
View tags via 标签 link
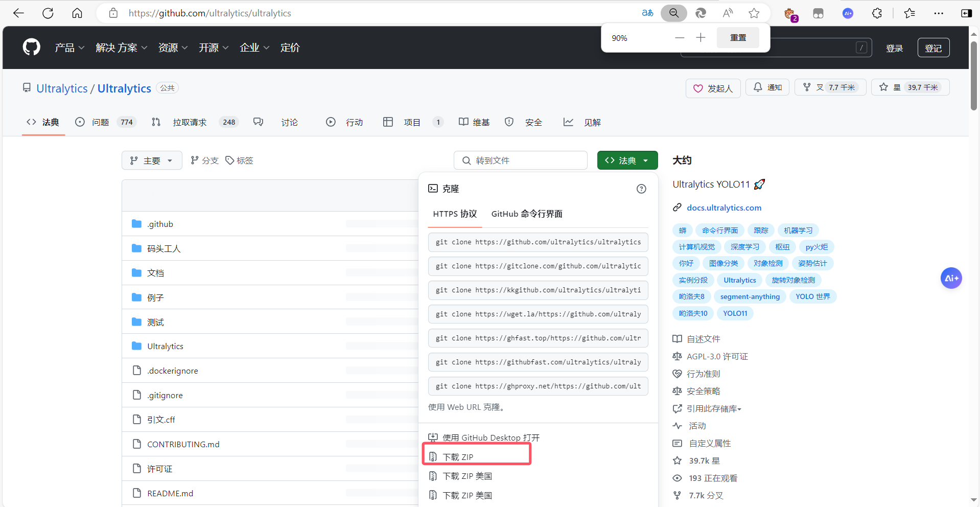coord(239,160)
